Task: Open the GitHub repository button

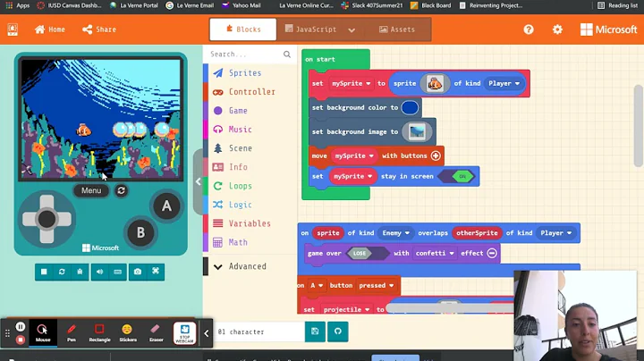Action: tap(337, 332)
